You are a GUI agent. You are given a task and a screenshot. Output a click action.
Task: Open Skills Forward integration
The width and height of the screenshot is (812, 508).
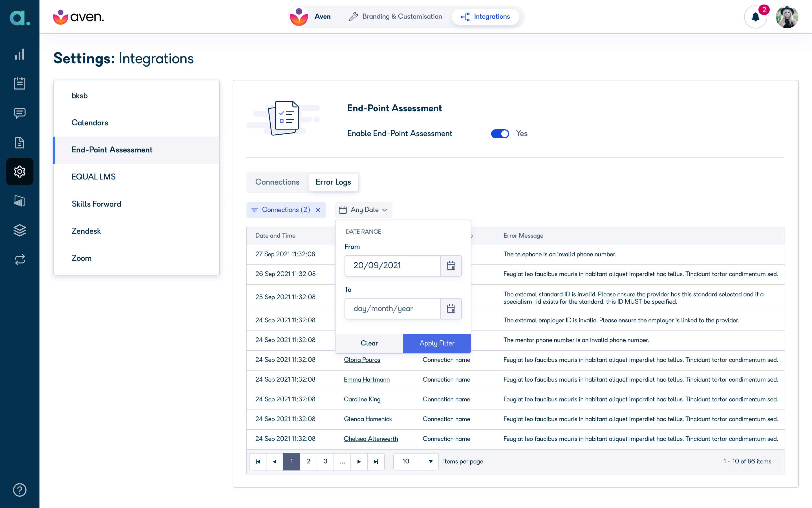[136, 204]
